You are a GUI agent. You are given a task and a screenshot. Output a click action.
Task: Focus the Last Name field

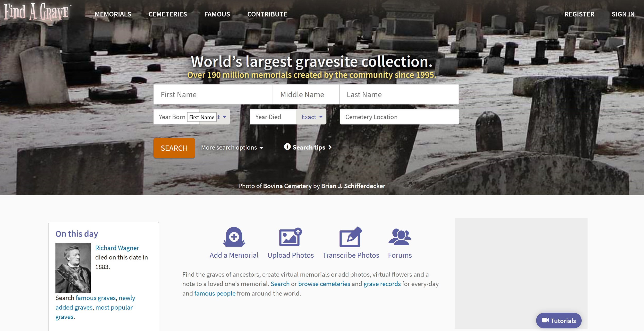[x=399, y=94]
